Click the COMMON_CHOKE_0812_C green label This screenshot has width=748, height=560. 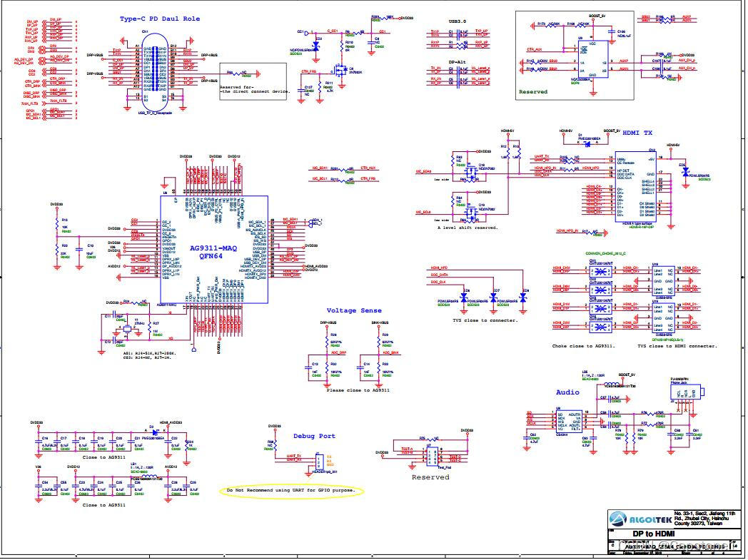(606, 253)
